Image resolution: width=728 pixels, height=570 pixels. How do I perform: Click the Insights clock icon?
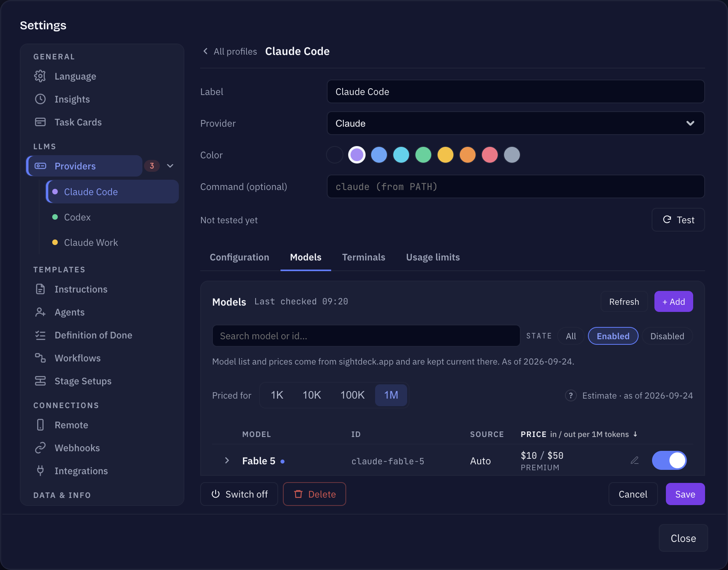coord(40,99)
